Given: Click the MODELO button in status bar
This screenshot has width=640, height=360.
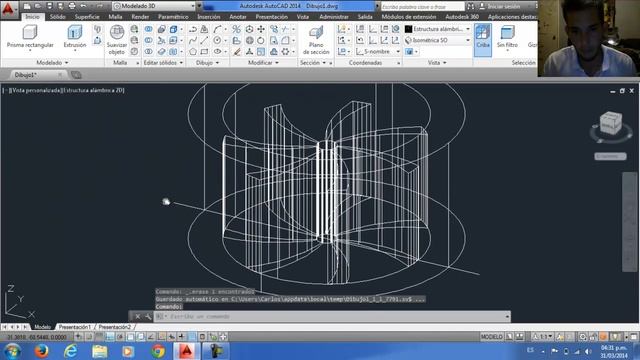Looking at the screenshot, I should 491,337.
